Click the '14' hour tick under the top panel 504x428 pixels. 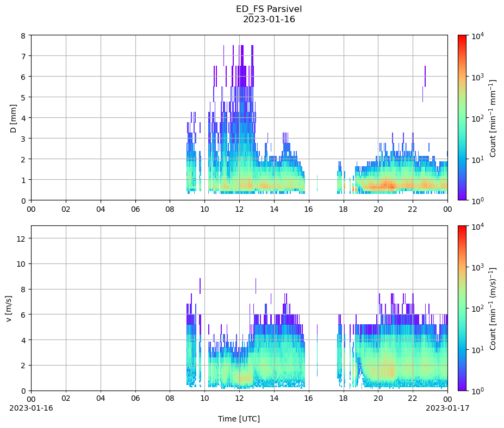click(274, 209)
